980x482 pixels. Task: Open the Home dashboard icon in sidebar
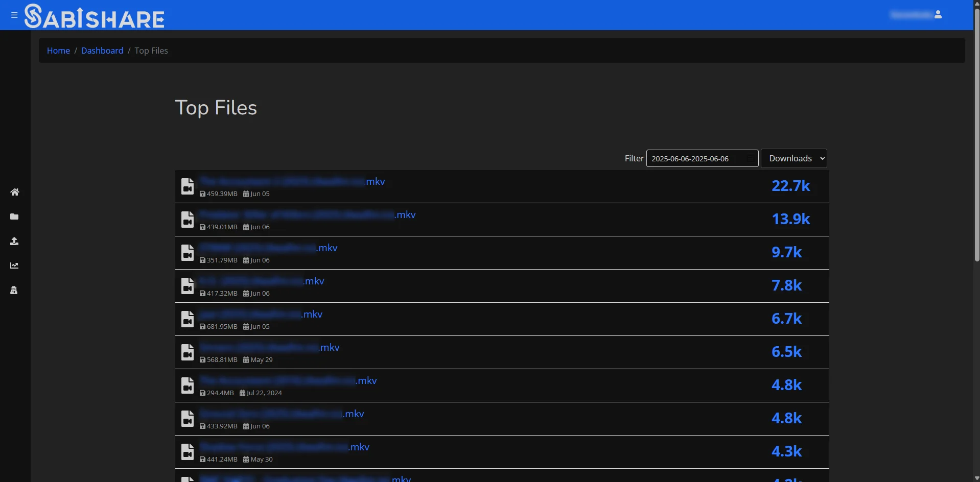coord(14,192)
